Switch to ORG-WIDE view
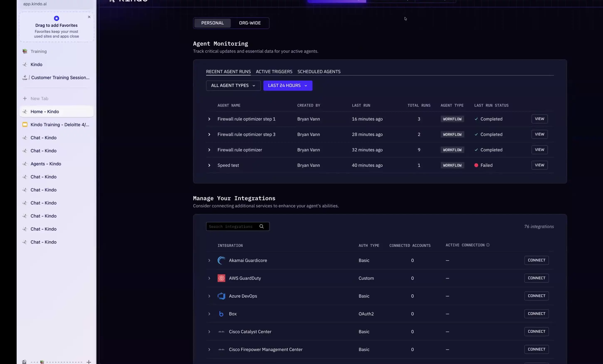 point(250,23)
